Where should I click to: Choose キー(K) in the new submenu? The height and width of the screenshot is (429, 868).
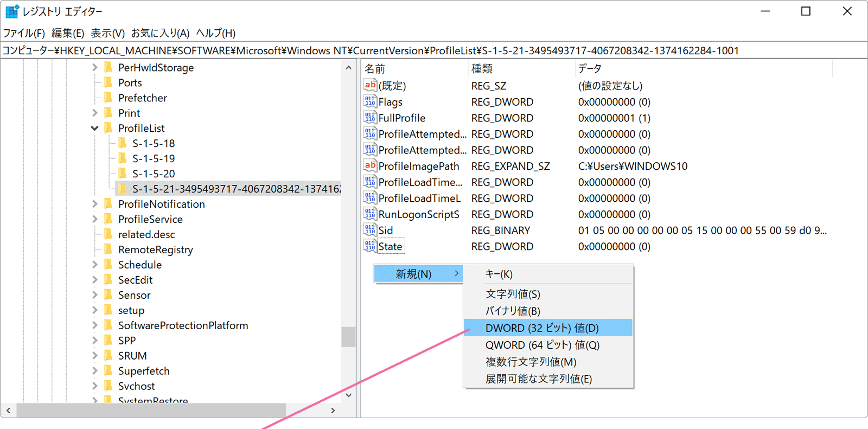point(548,274)
